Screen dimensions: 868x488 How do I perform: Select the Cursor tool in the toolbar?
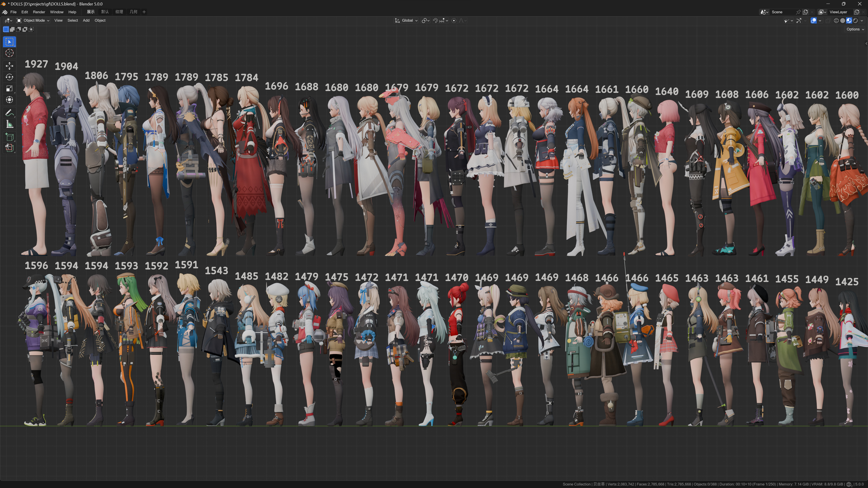[x=9, y=53]
